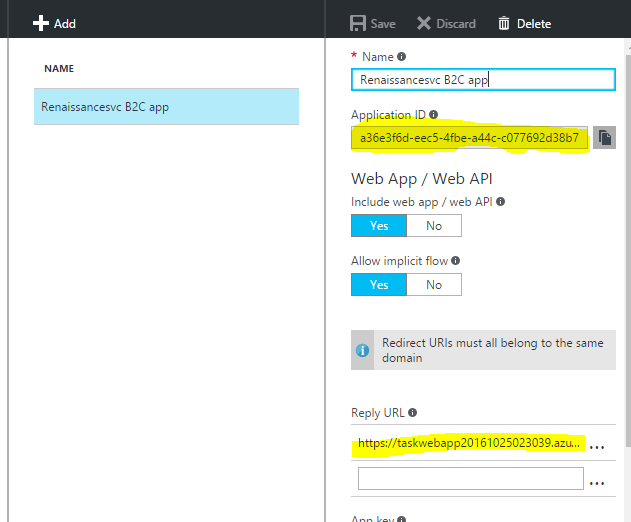This screenshot has width=631, height=522.
Task: Open ellipsis menu for taskwebapp Reply URL
Action: (597, 444)
